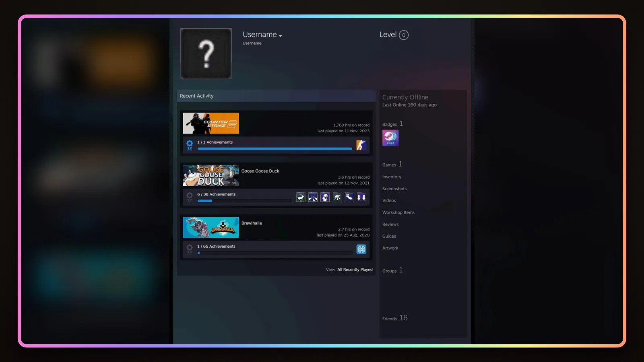
Task: Click the eyepatch head achievement icon
Action: coord(325,197)
